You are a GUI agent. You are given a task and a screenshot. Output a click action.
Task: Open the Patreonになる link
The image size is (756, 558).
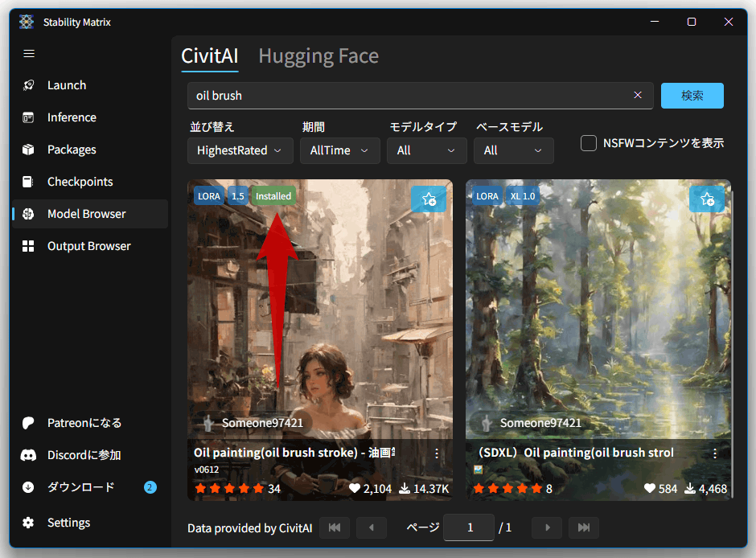pos(90,423)
